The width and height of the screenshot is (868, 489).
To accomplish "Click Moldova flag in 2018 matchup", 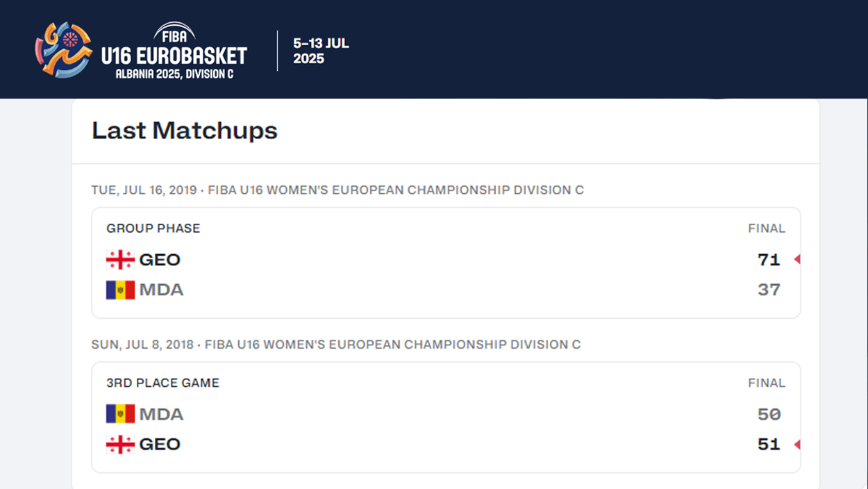I will 120,414.
